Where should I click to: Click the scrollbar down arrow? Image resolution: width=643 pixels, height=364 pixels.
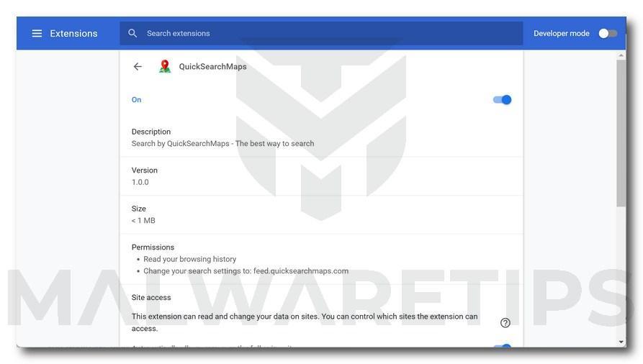pos(621,342)
